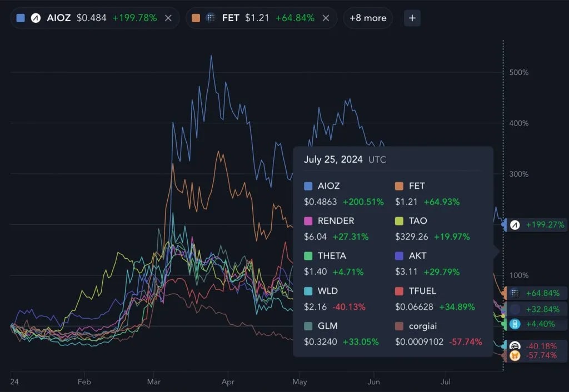Click the FET token logo in the top chip
569x392 pixels.
click(x=210, y=17)
